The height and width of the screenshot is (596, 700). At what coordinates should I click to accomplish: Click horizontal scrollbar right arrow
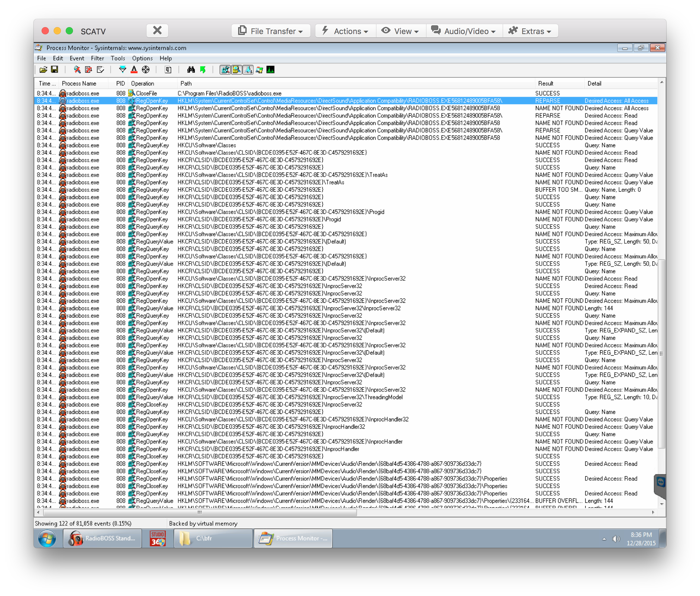click(x=653, y=513)
